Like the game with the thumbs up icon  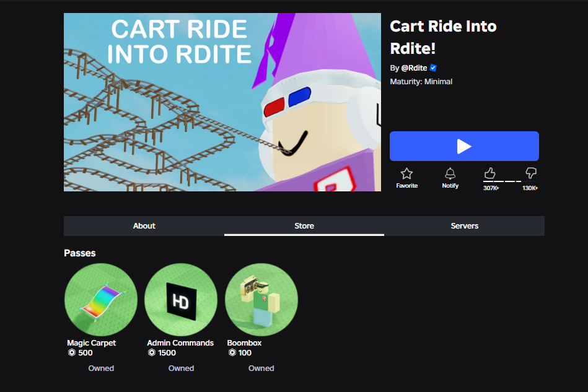489,173
